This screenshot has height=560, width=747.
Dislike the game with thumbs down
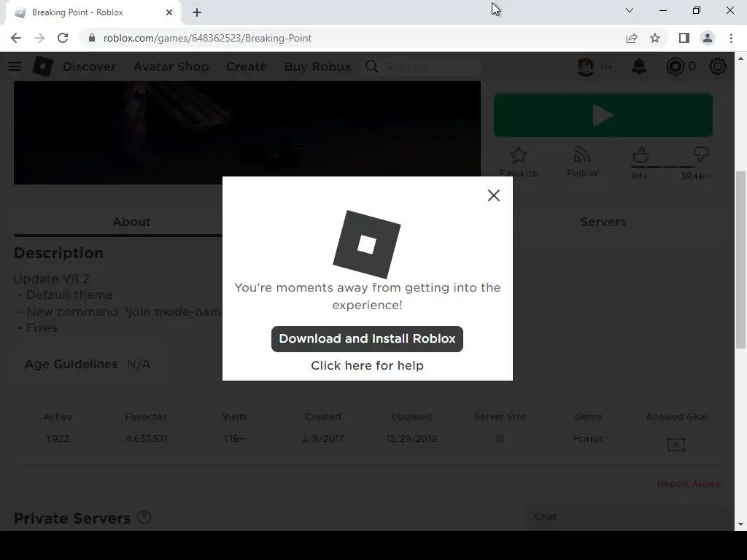point(701,155)
